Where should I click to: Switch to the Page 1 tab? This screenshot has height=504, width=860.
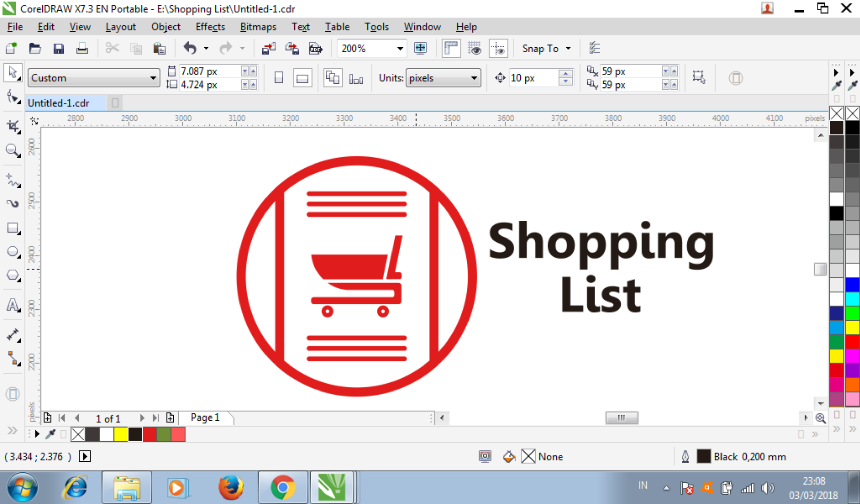tap(205, 417)
